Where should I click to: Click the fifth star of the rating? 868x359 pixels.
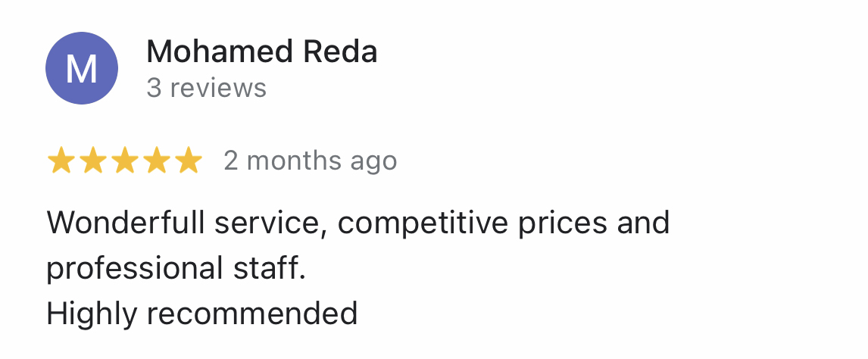point(189,161)
